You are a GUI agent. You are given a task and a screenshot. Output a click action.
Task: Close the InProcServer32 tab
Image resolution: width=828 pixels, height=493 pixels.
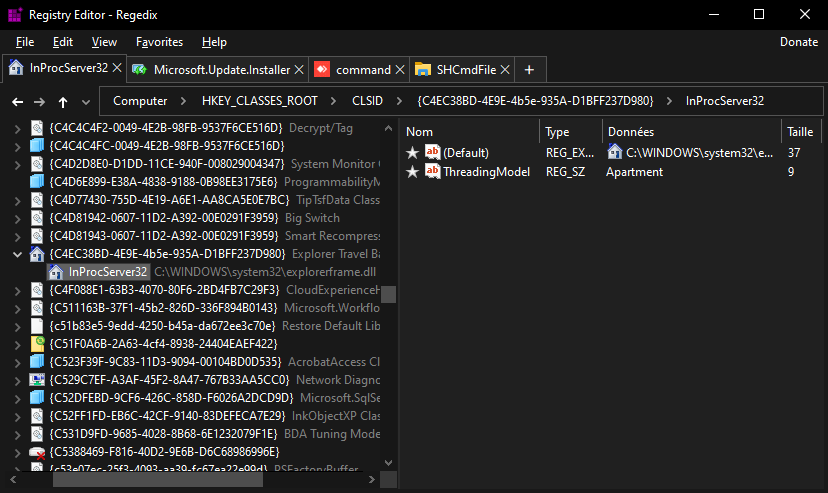(x=117, y=68)
